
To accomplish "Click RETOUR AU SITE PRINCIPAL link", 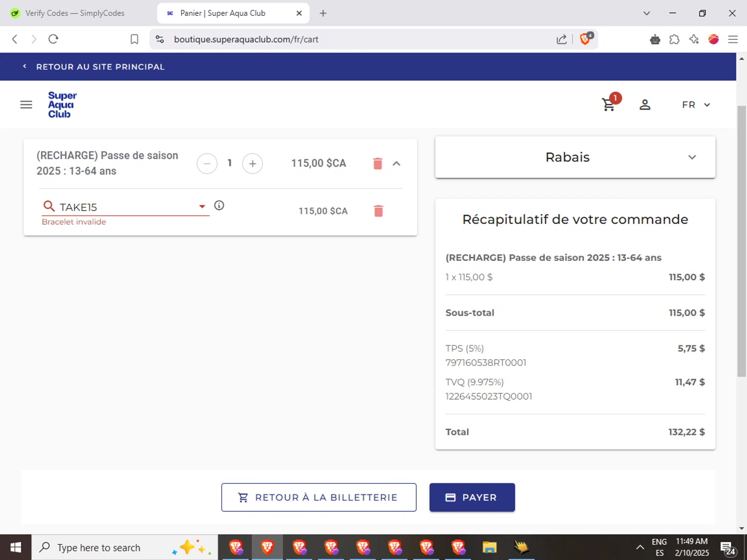I will tap(94, 67).
